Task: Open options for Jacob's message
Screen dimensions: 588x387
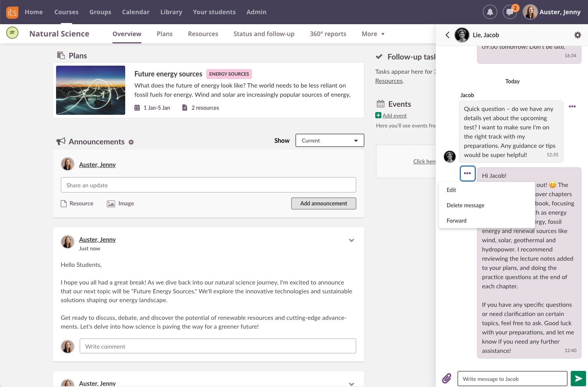Action: 572,106
